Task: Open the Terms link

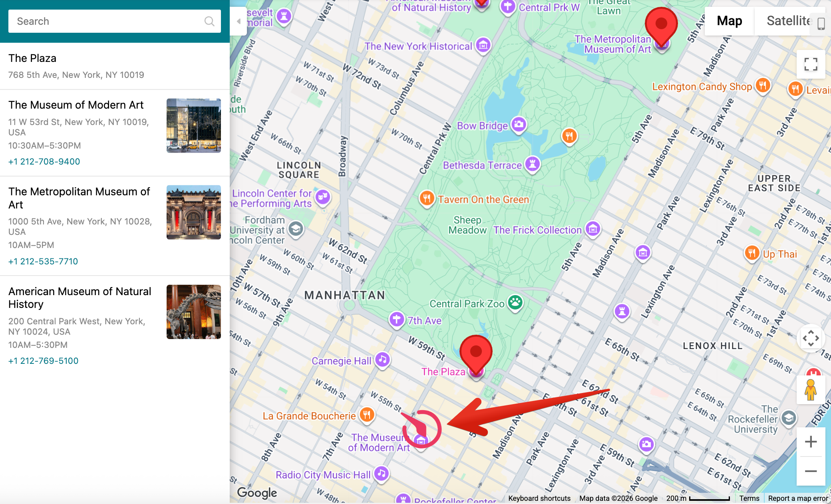Action: coord(749,498)
